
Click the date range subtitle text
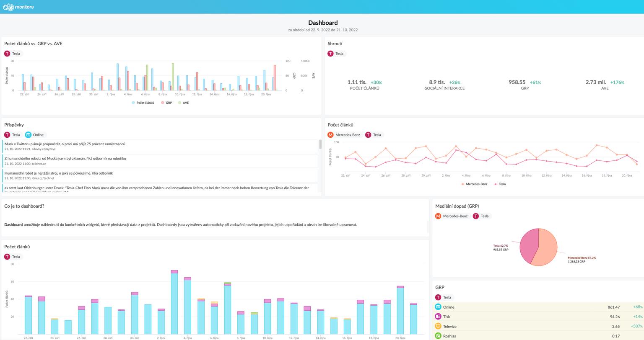(323, 30)
